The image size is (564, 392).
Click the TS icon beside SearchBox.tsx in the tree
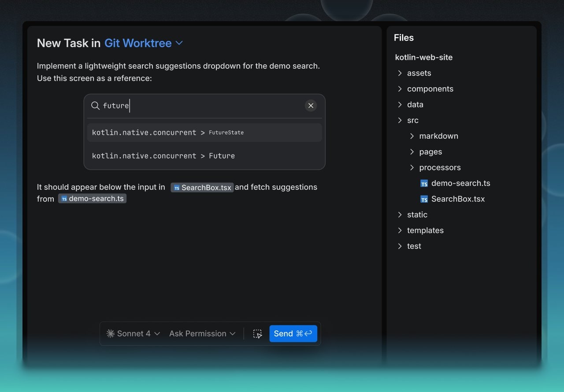[424, 199]
